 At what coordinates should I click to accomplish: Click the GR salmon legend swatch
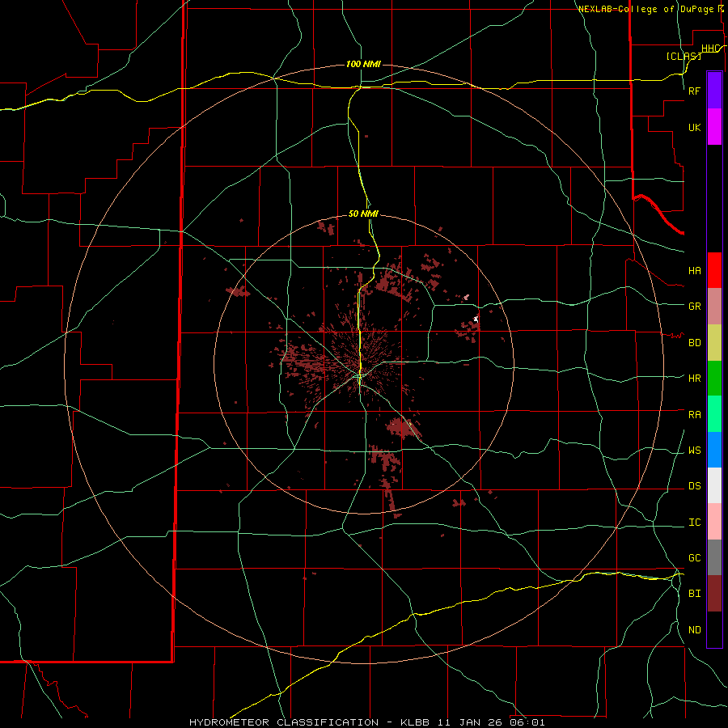[x=714, y=307]
